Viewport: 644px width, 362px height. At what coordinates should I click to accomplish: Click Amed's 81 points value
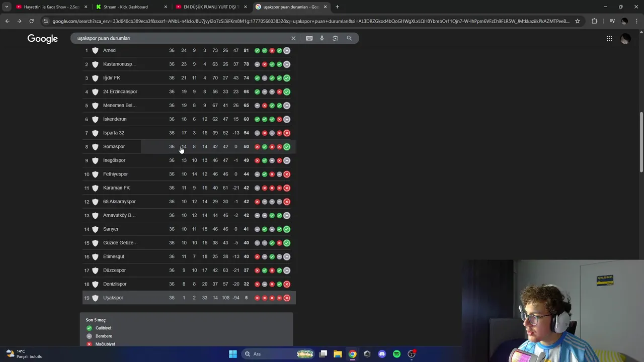pyautogui.click(x=246, y=50)
